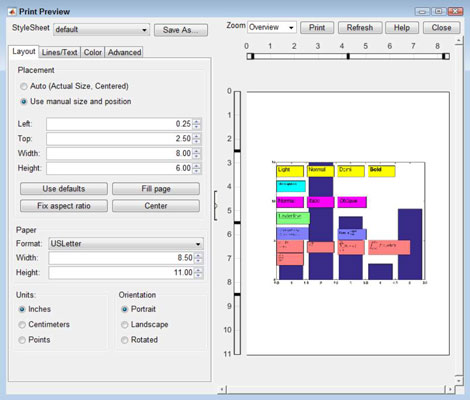The width and height of the screenshot is (470, 400).
Task: Click the placement Width input field
Action: (120, 154)
